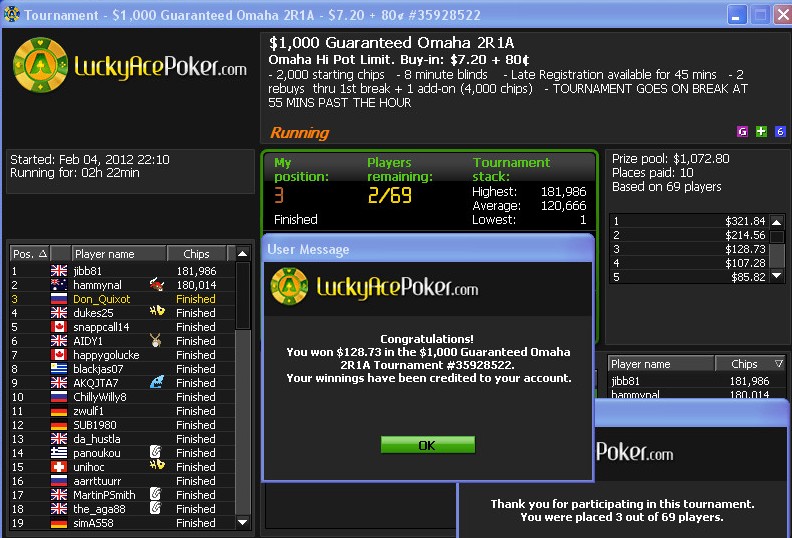
Task: Select player row da_hustla
Action: coord(122,438)
